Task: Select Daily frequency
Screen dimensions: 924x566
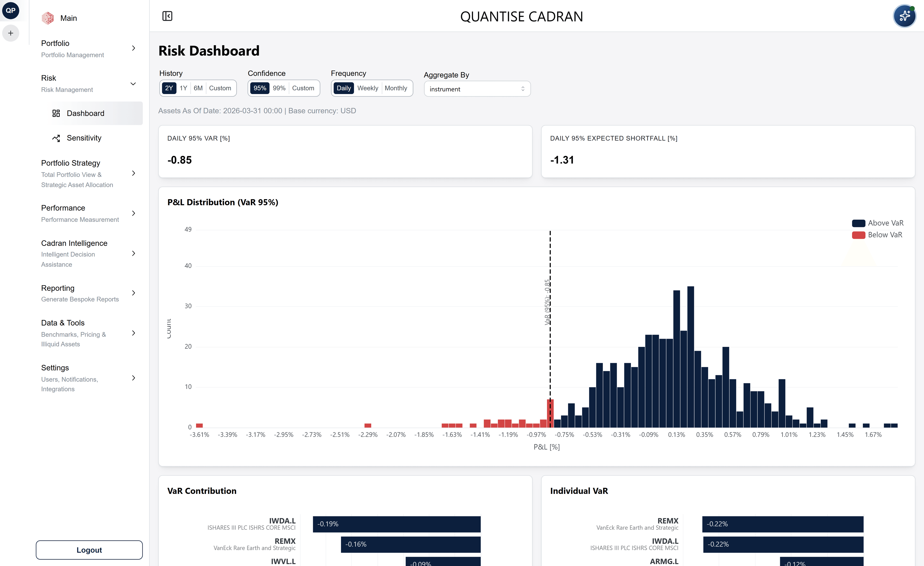Action: [x=344, y=88]
